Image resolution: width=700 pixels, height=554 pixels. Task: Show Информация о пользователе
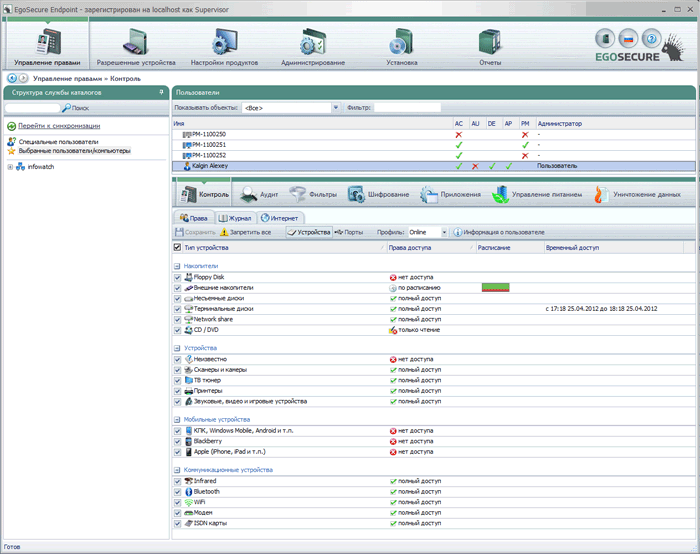coord(499,232)
